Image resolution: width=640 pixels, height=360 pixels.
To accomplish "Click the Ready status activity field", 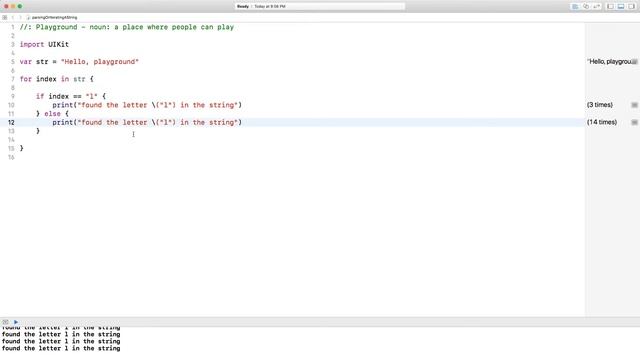I will tap(320, 7).
